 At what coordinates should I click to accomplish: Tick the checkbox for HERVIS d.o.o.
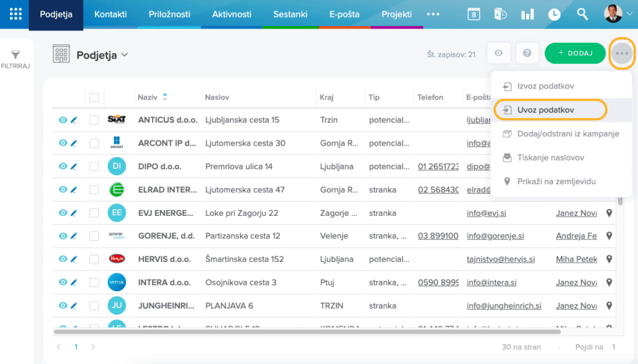click(x=94, y=259)
